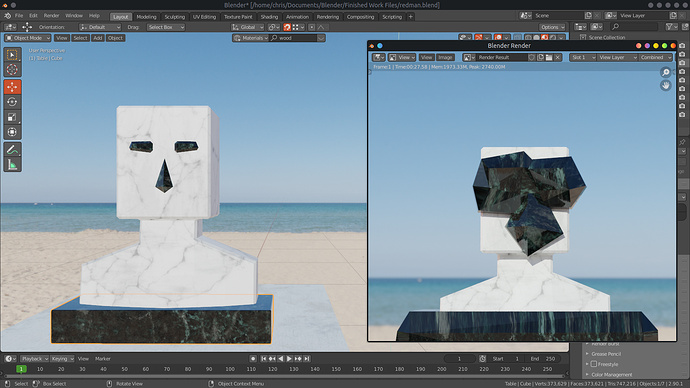Switch to the Modeling workspace tab
The height and width of the screenshot is (388, 690).
coord(146,17)
